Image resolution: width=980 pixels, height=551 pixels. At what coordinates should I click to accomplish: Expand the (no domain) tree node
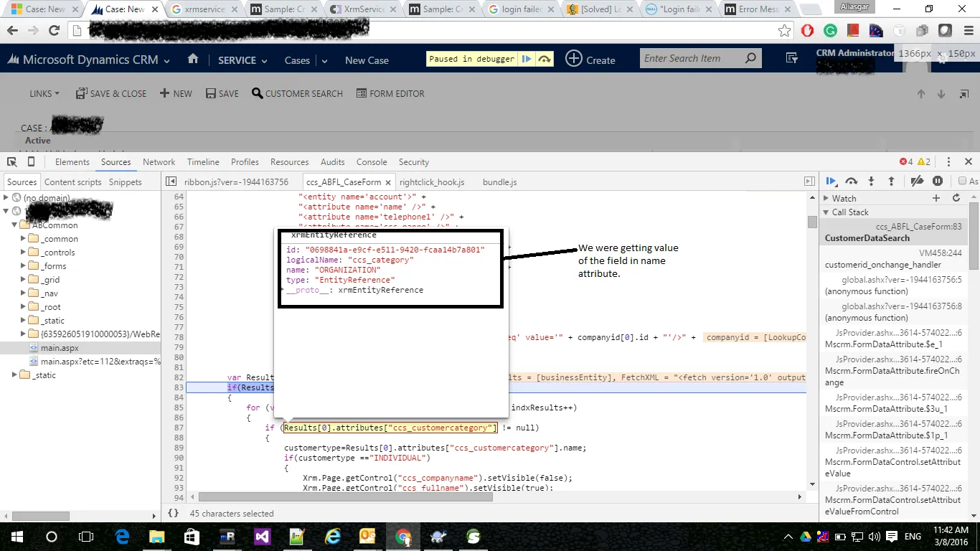(6, 197)
